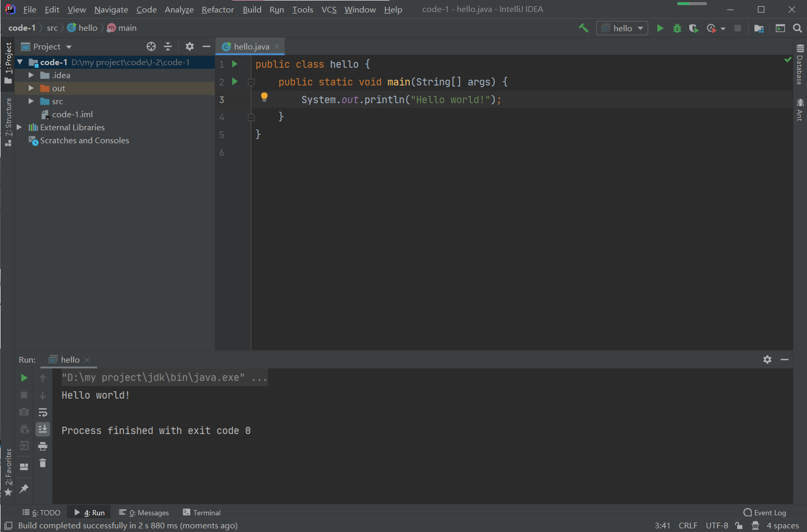Screen dimensions: 807x532
Task: Open the Project Structure dialog icon
Action: point(759,28)
